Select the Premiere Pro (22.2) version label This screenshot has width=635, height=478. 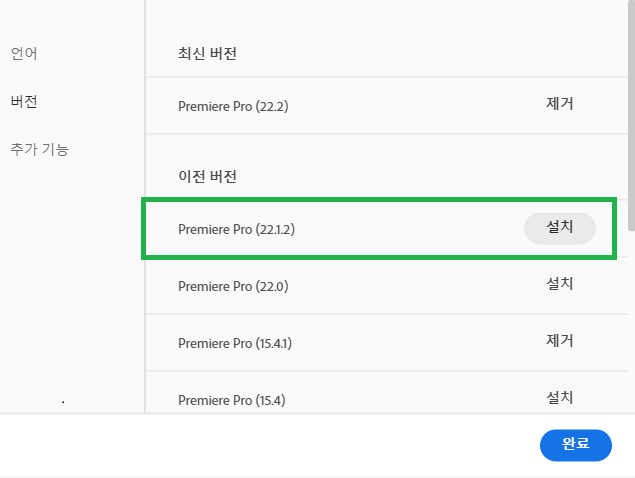(x=233, y=106)
